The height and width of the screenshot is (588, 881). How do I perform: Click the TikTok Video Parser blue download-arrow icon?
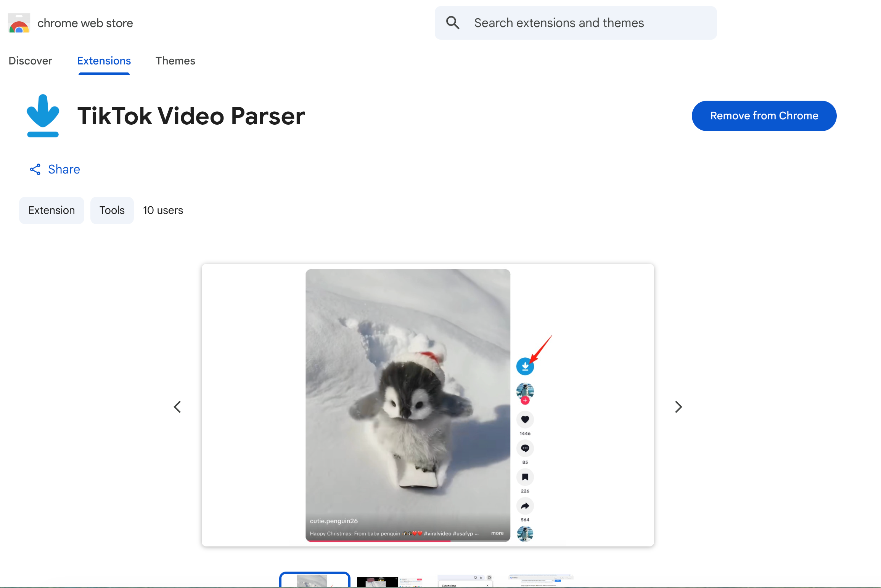43,116
